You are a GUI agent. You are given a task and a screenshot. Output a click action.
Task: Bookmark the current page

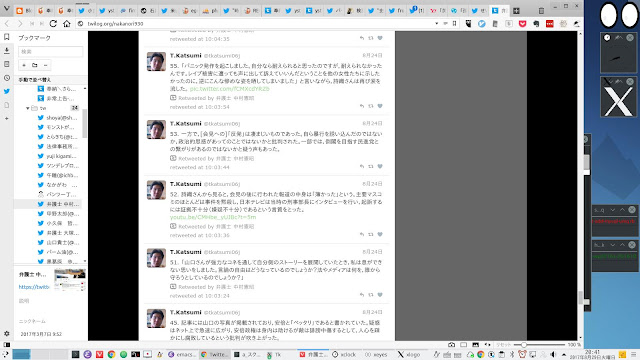coord(454,24)
